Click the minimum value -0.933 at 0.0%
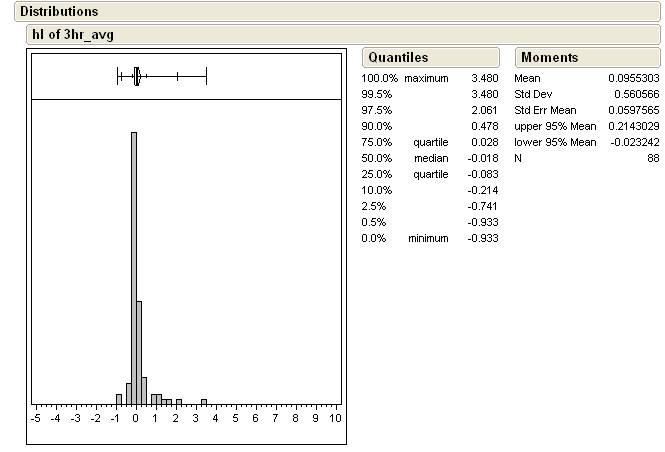Screen dimensions: 665x452 click(482, 238)
